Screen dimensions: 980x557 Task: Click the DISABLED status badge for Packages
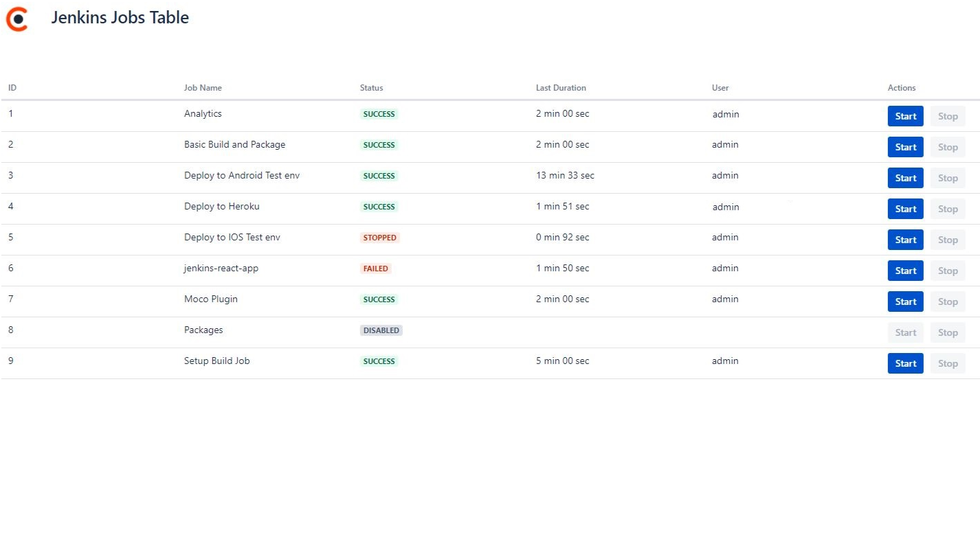(381, 330)
